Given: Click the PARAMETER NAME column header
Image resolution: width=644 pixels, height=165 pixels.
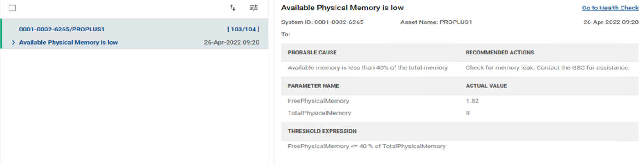Looking at the screenshot, I should (x=313, y=85).
